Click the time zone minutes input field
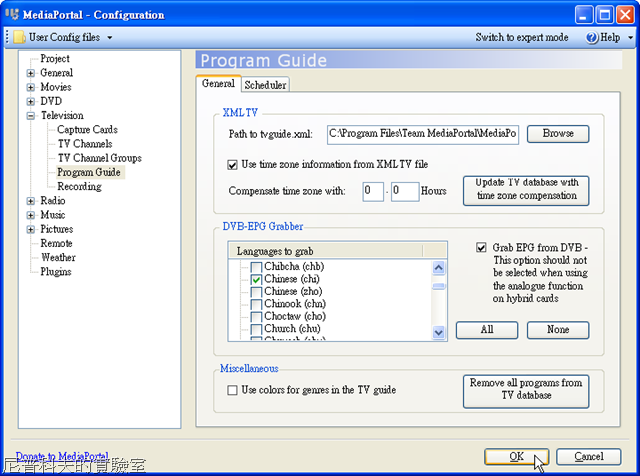The image size is (640, 476). (x=405, y=191)
